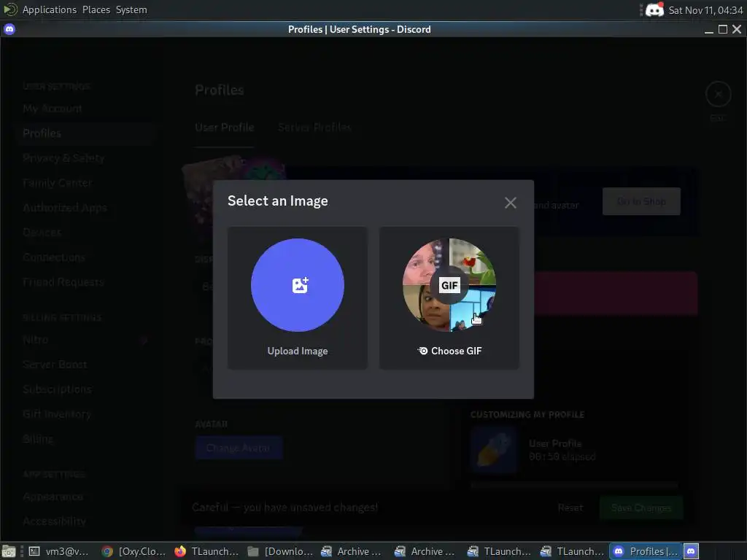Switch to the Firefox TLaunch... taskbar item
747x560 pixels.
point(206,551)
